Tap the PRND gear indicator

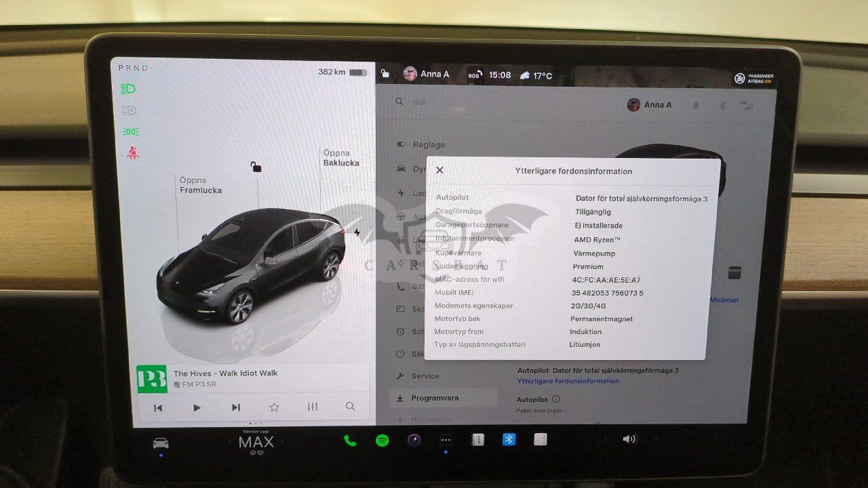(x=133, y=68)
